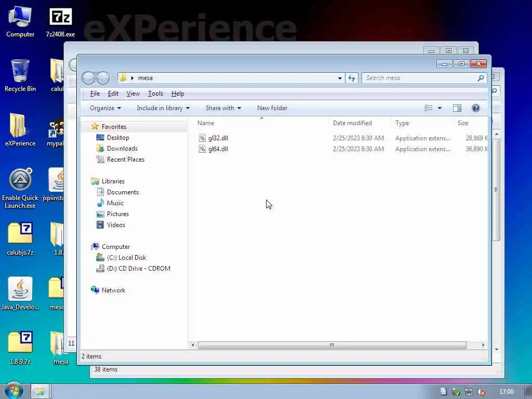This screenshot has width=532, height=399.
Task: Open Java_Develo... desktop icon
Action: [x=20, y=294]
